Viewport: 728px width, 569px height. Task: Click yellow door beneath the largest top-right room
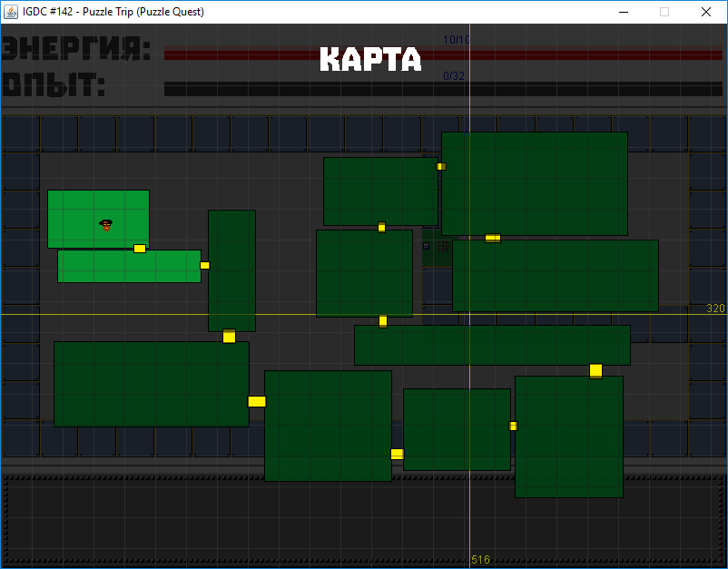(x=493, y=238)
